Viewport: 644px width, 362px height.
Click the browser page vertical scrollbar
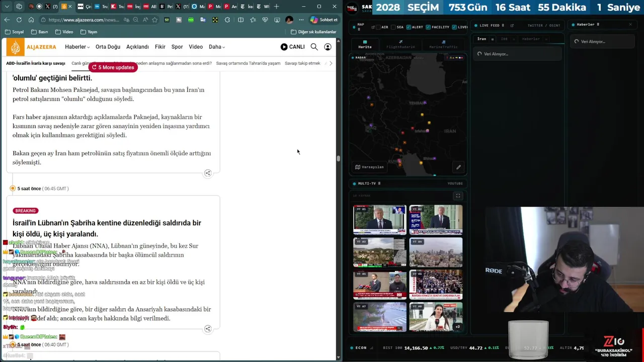[338, 158]
